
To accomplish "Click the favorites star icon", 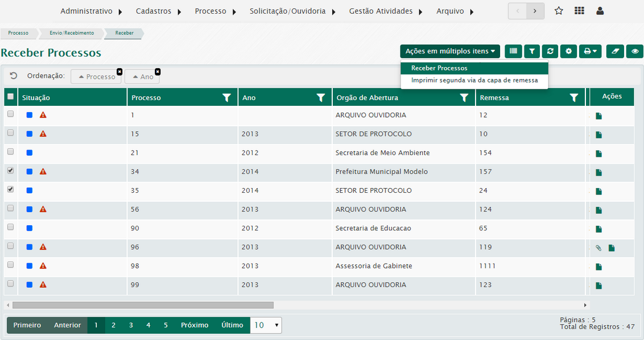I will [559, 11].
